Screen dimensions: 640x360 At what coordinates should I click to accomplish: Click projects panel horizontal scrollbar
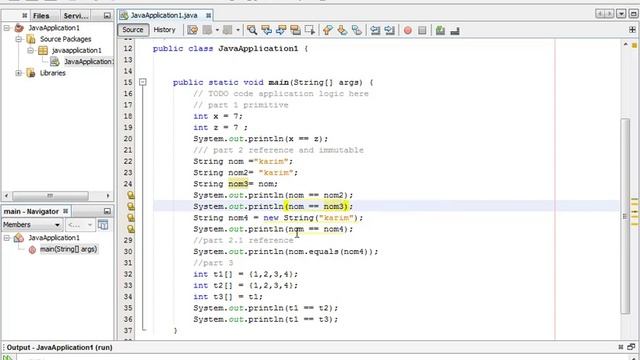[x=50, y=196]
